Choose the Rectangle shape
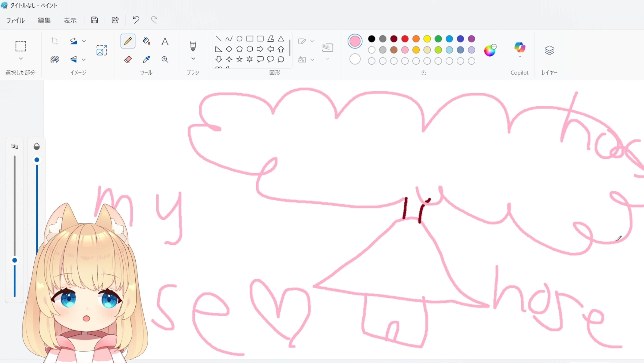 pyautogui.click(x=250, y=39)
